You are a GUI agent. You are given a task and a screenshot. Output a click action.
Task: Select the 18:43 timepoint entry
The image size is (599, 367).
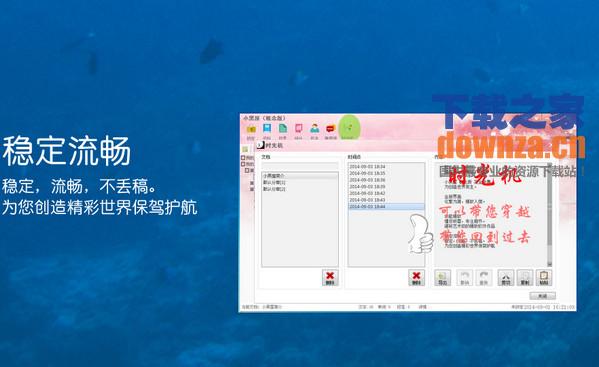[x=386, y=200]
